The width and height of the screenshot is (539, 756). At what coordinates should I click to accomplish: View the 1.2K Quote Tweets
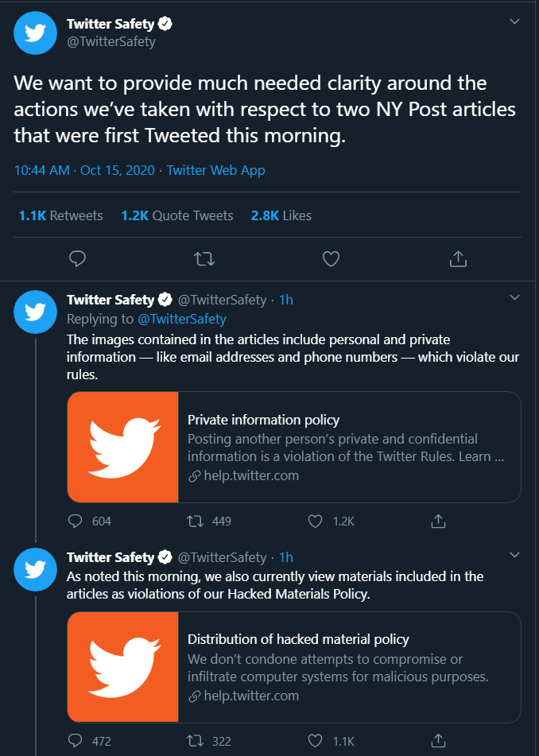177,215
